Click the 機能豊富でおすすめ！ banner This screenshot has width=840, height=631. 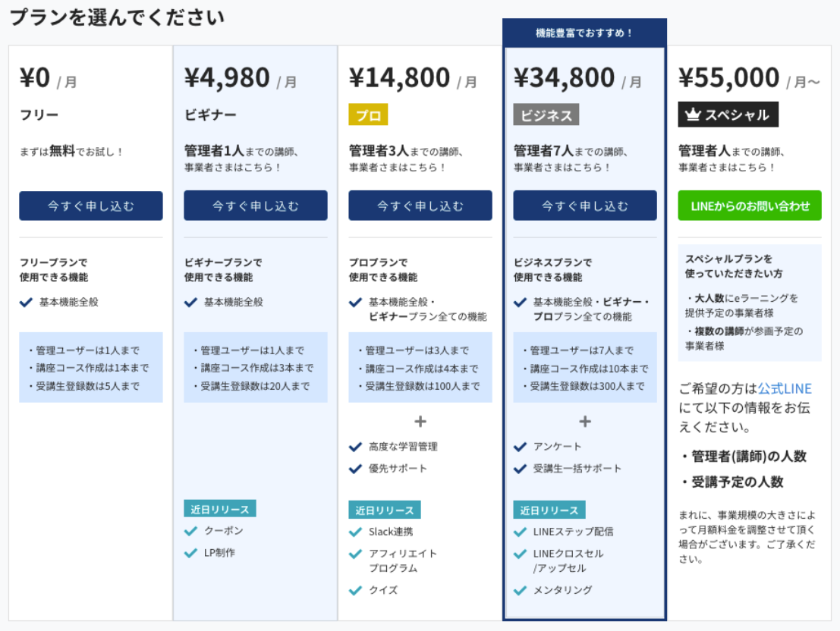coord(584,33)
